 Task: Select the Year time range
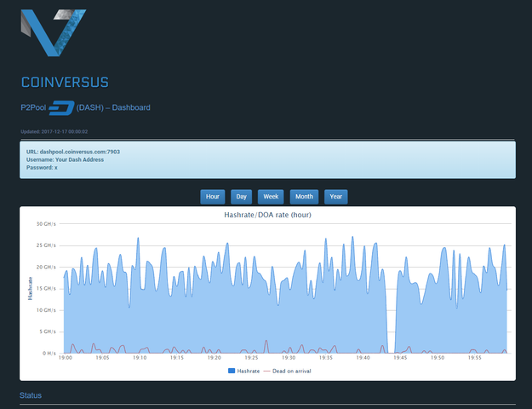tap(335, 197)
